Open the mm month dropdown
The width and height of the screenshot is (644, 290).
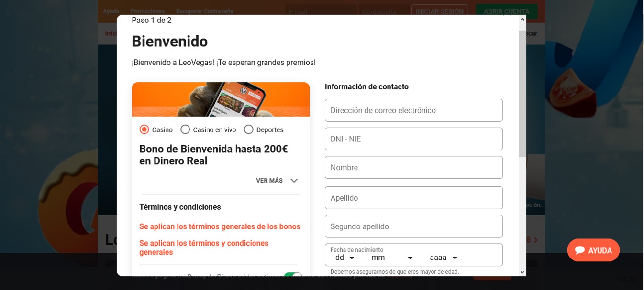tap(392, 258)
